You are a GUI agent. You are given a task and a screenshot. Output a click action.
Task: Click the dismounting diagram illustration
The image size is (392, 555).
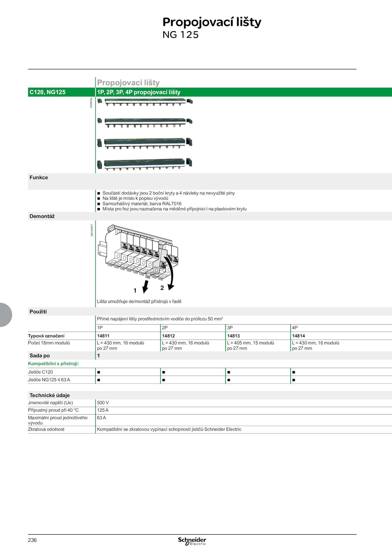138,259
